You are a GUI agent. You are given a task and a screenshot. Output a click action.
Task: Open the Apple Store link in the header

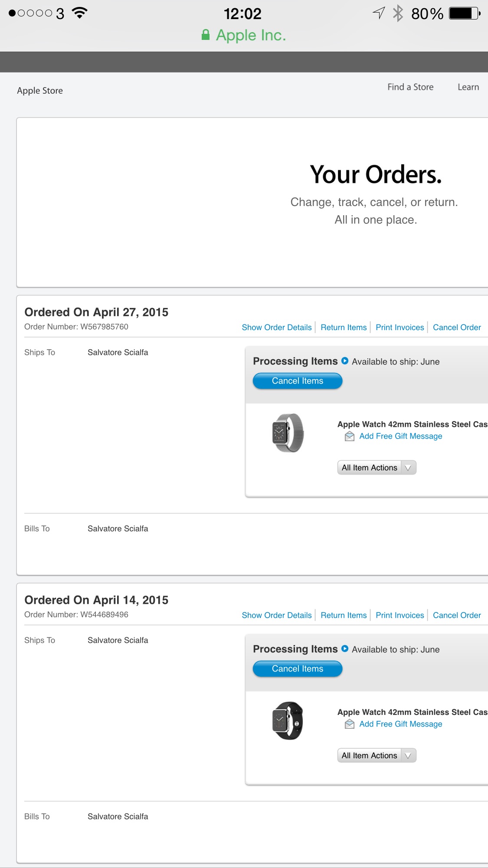click(x=40, y=91)
